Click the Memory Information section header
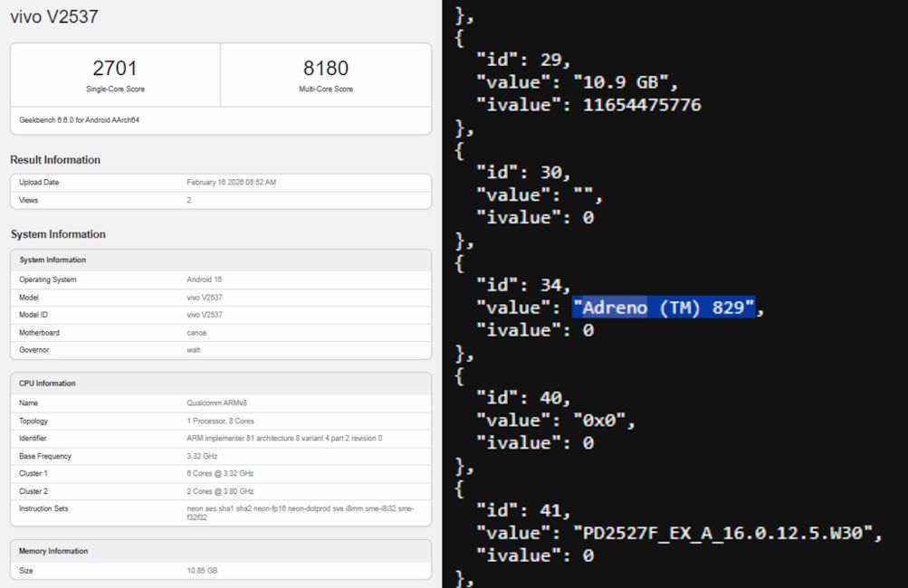 coord(52,551)
